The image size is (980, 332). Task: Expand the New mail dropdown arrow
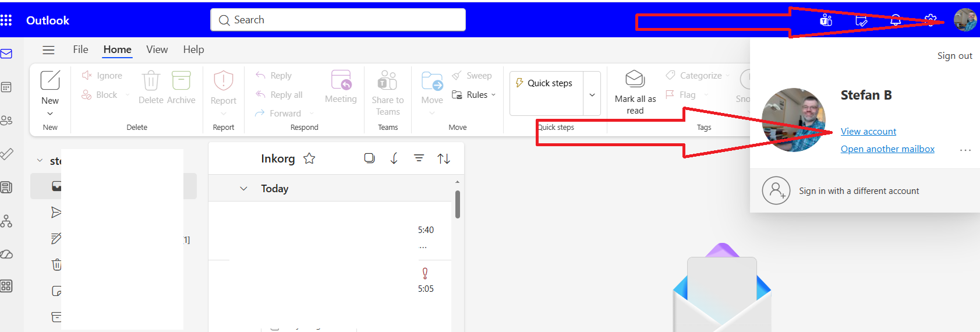click(x=50, y=114)
